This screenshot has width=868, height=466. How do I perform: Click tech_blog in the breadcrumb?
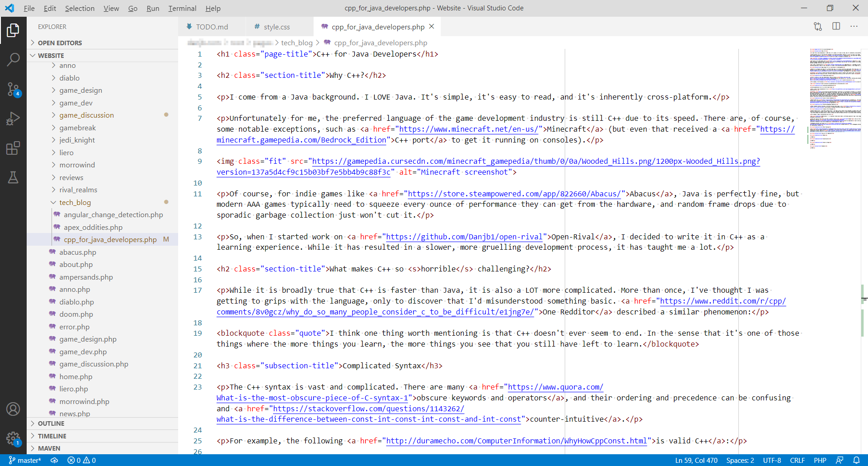point(297,43)
